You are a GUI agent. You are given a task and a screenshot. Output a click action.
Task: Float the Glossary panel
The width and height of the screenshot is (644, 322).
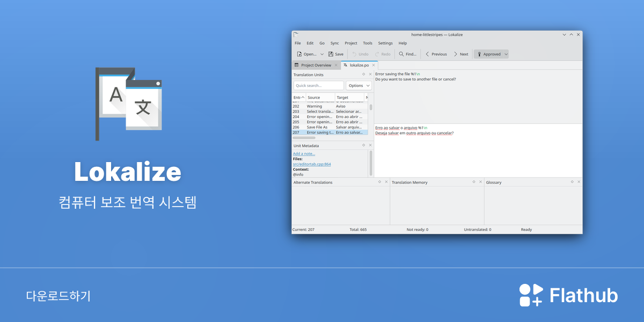point(572,182)
